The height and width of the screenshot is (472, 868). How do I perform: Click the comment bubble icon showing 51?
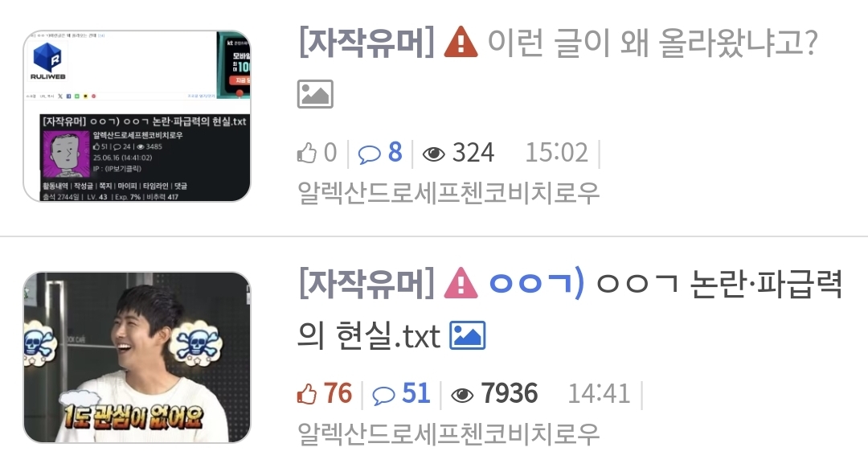(x=383, y=395)
